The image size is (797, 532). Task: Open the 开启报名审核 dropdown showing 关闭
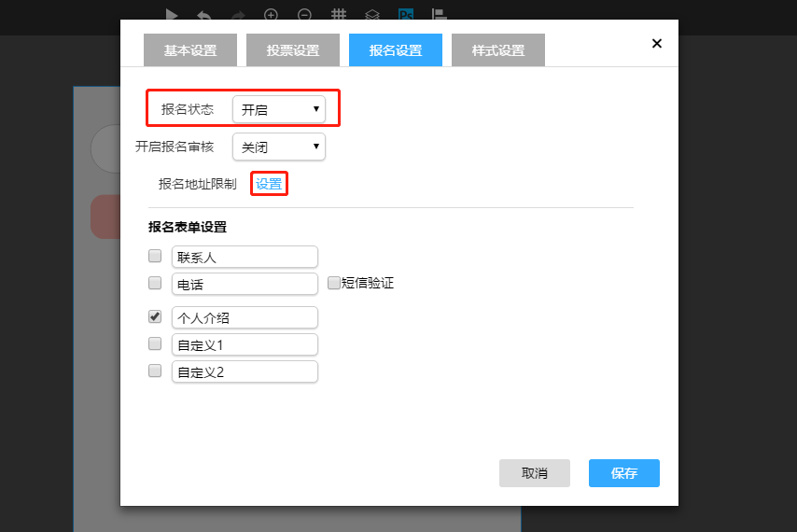pos(279,147)
